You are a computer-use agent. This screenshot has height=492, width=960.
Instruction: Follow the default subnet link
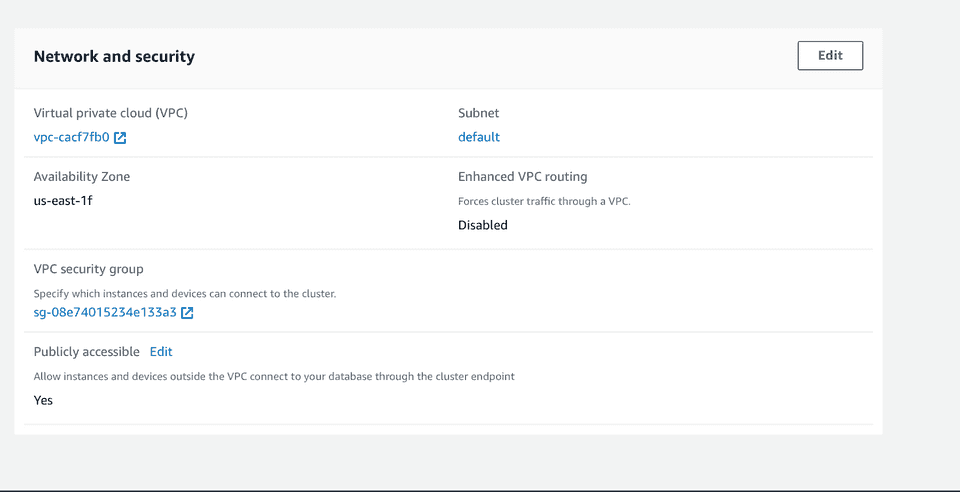point(479,137)
